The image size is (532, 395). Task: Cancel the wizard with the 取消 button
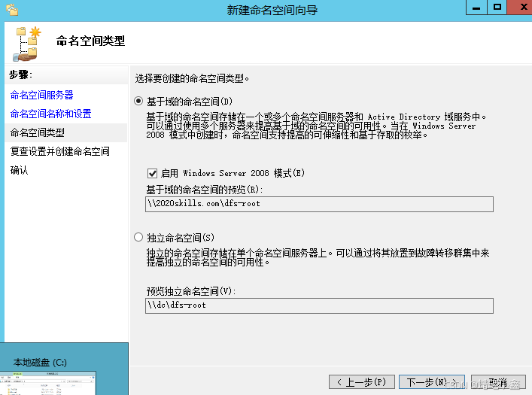pyautogui.click(x=498, y=382)
